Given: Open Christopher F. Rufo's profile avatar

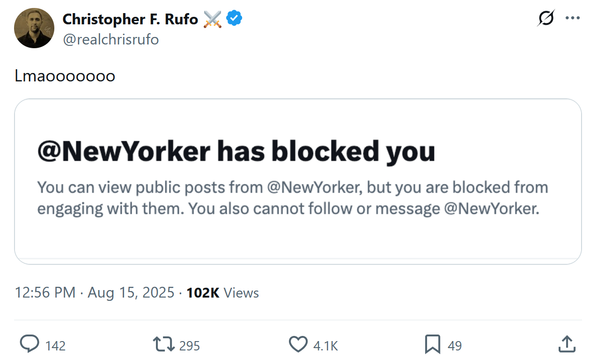Looking at the screenshot, I should [35, 28].
